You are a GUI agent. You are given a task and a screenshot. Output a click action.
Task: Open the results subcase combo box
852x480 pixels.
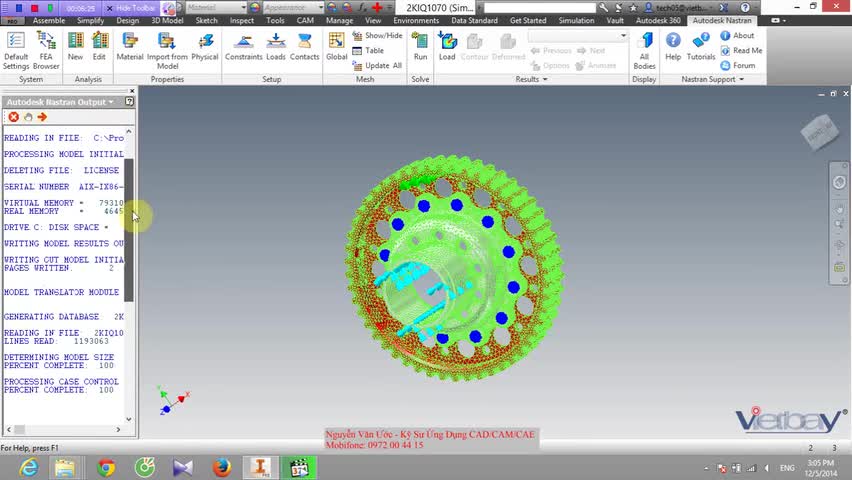(578, 35)
